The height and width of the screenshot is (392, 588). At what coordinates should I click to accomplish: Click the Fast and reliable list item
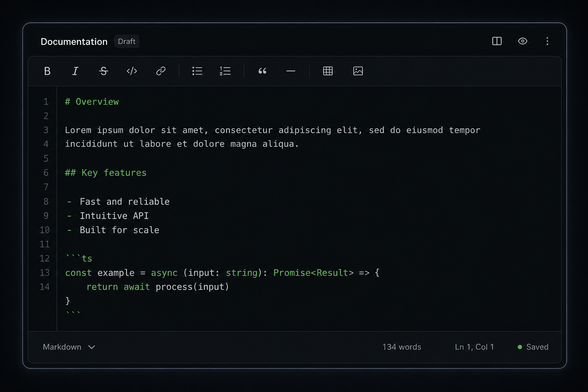(118, 202)
